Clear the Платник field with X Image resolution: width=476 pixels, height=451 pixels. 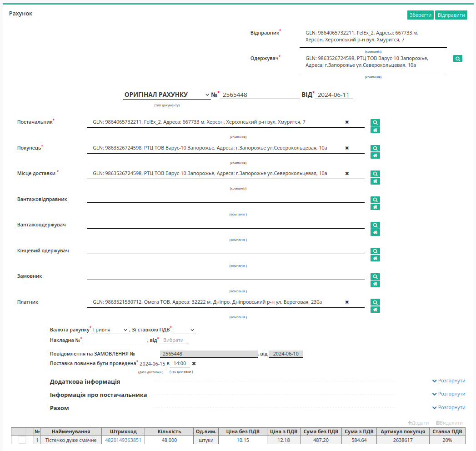tap(347, 302)
